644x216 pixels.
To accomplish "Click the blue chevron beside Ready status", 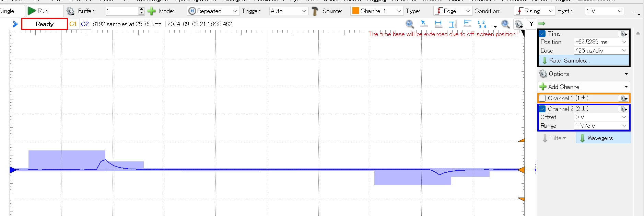I will [x=15, y=24].
